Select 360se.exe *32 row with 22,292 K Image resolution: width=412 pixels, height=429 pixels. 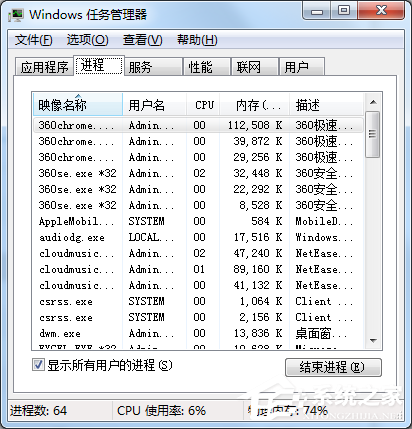click(198, 189)
